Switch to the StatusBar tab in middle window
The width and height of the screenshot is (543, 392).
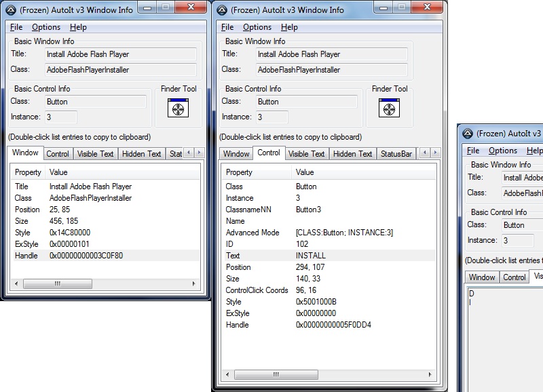coord(396,154)
